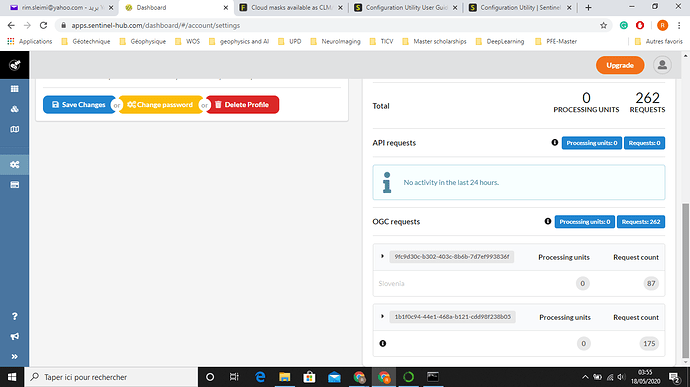Open a new browser tab
The image size is (690, 387).
(588, 7)
